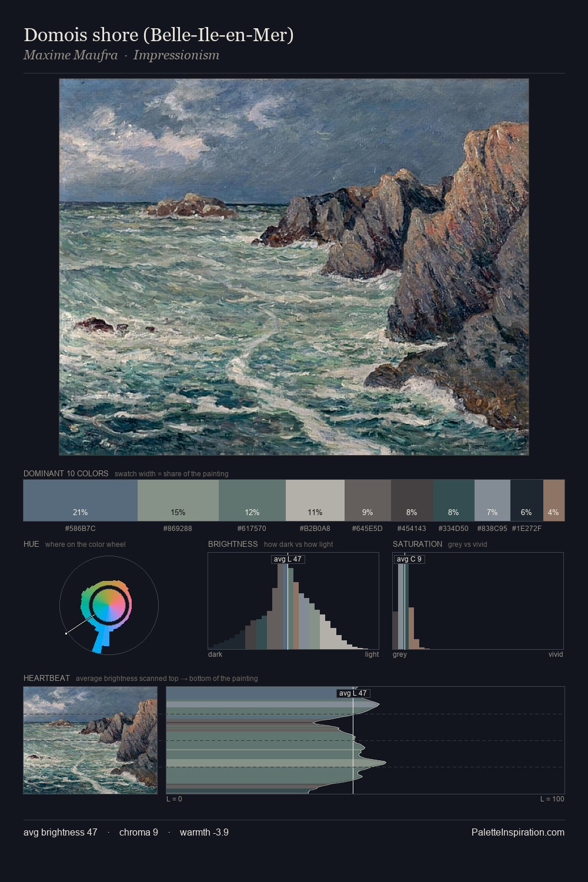Image resolution: width=588 pixels, height=882 pixels.
Task: Click the hex code '#838C95' text
Action: (x=492, y=529)
